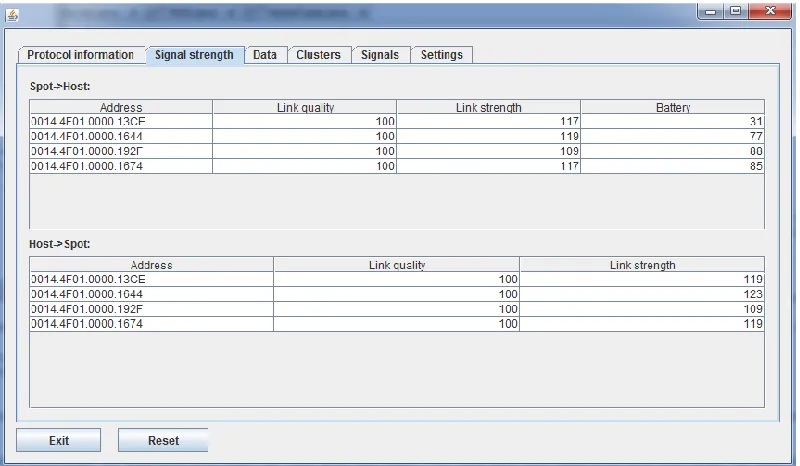Click battery value 85 in Spot->Host table
800x466 pixels.
point(673,166)
